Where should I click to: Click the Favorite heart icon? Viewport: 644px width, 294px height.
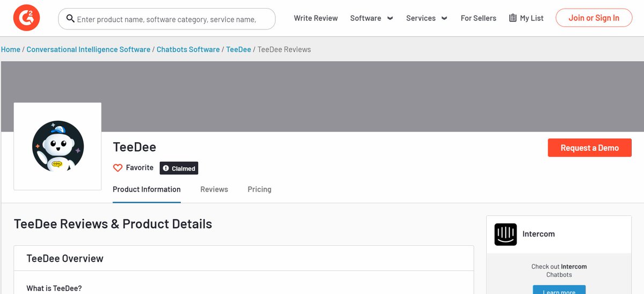(118, 168)
